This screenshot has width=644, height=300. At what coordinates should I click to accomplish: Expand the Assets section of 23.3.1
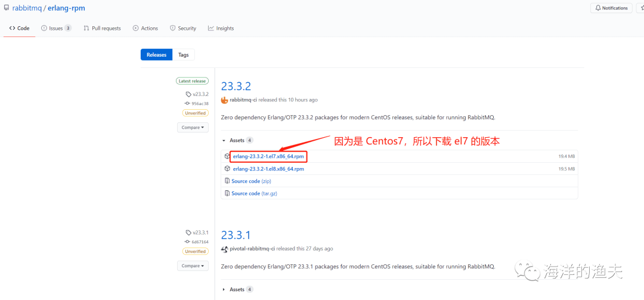tap(238, 289)
